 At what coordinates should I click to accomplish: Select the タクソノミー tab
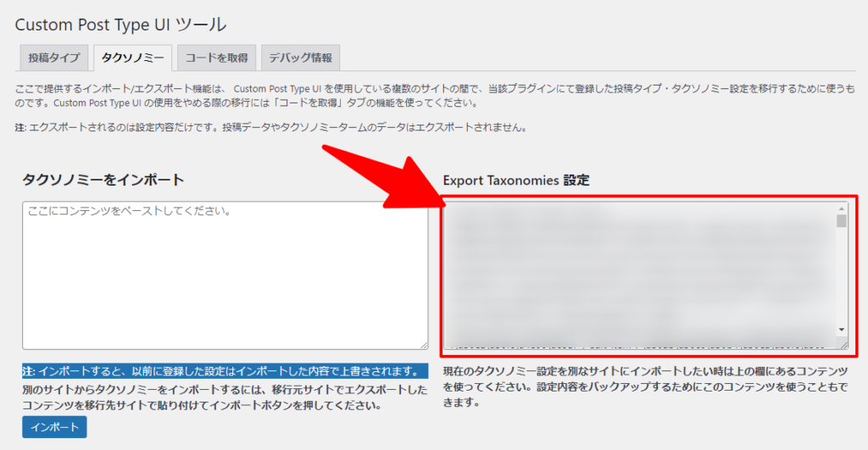click(133, 58)
